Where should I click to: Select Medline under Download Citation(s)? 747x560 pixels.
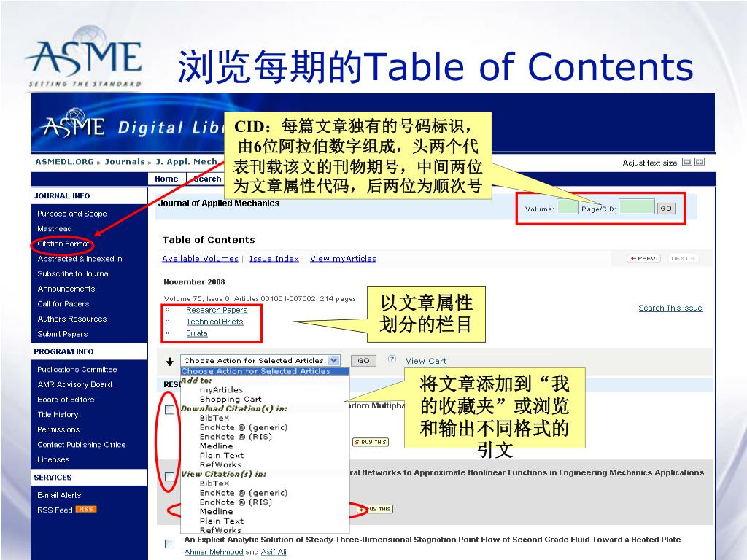click(216, 446)
